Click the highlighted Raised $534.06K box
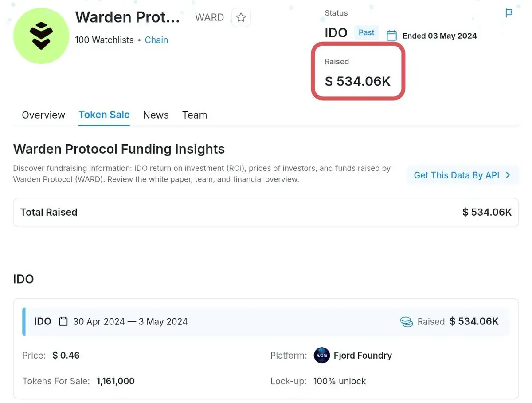Viewport: 532px width, 403px height. (358, 72)
